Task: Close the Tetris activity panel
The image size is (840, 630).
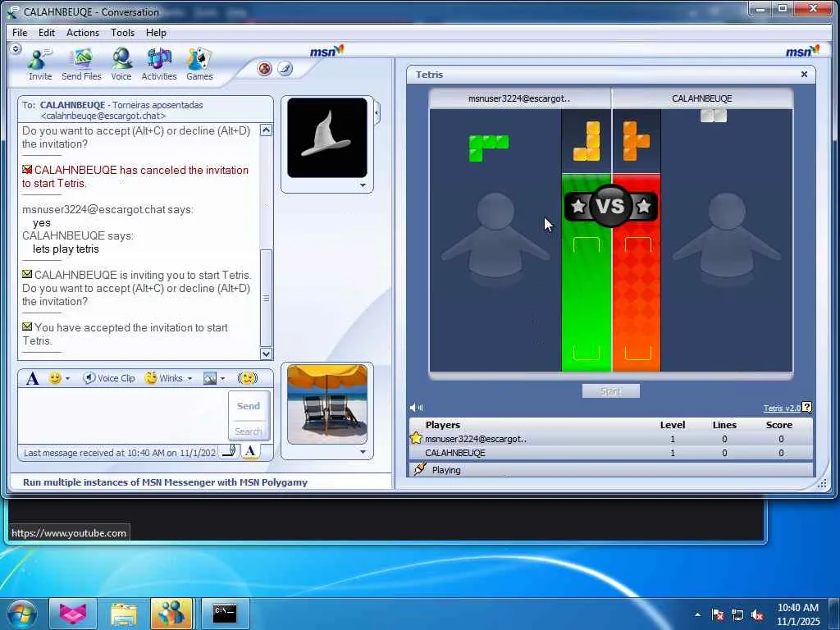Action: point(804,75)
